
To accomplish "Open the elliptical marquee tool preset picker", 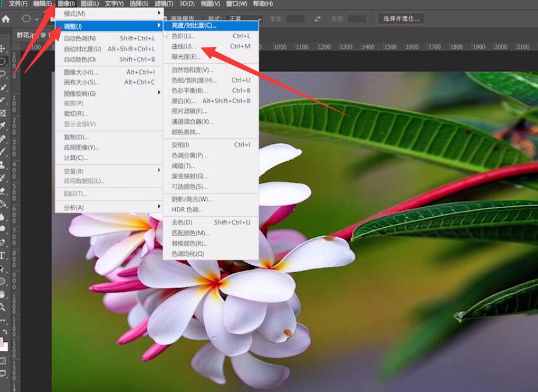I will point(37,19).
